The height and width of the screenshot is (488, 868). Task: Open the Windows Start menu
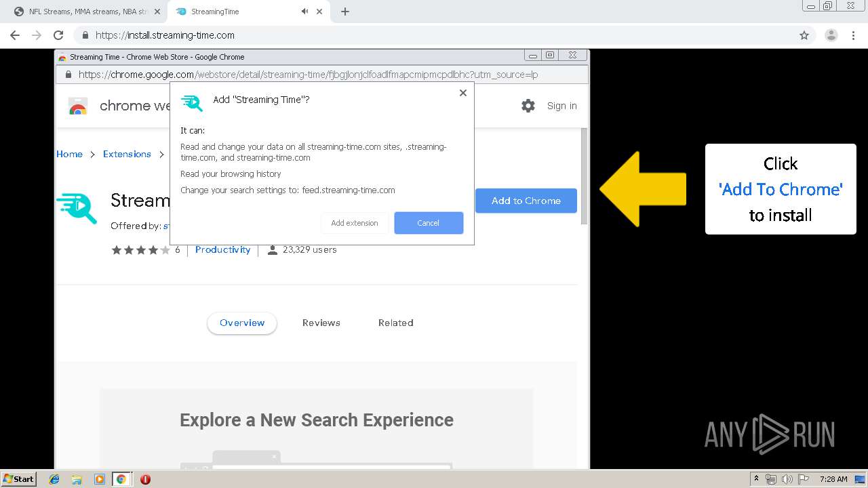[19, 479]
